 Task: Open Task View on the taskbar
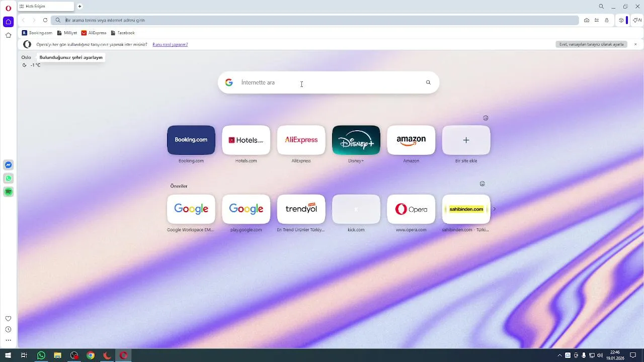(x=24, y=355)
